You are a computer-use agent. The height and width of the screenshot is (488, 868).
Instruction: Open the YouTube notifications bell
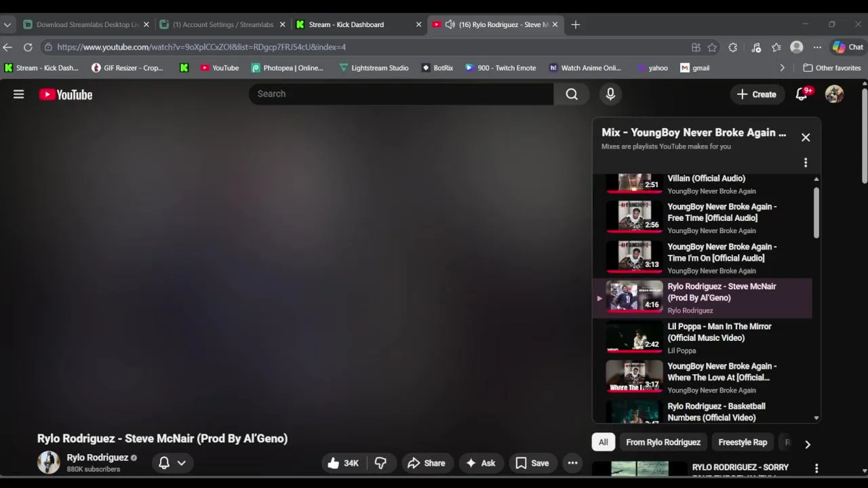tap(802, 94)
